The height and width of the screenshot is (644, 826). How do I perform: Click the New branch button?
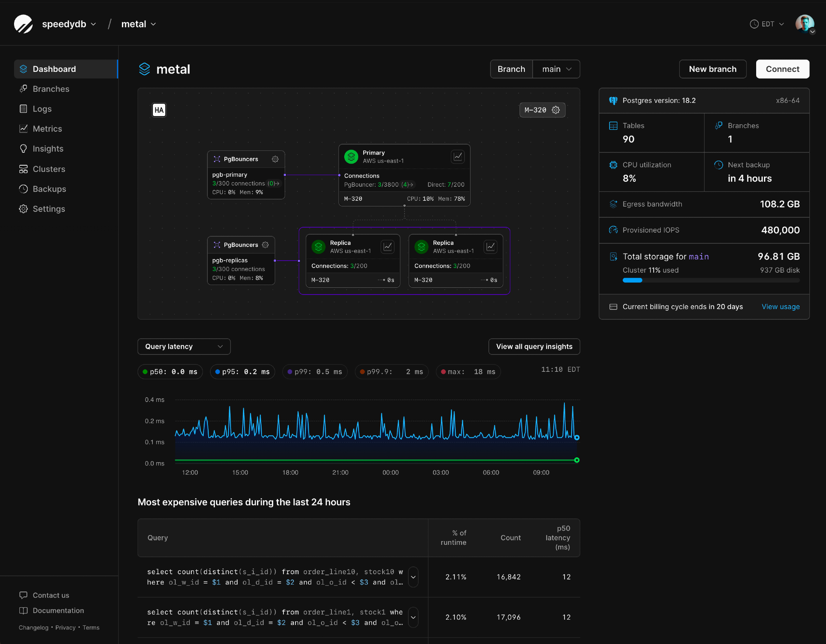click(712, 69)
